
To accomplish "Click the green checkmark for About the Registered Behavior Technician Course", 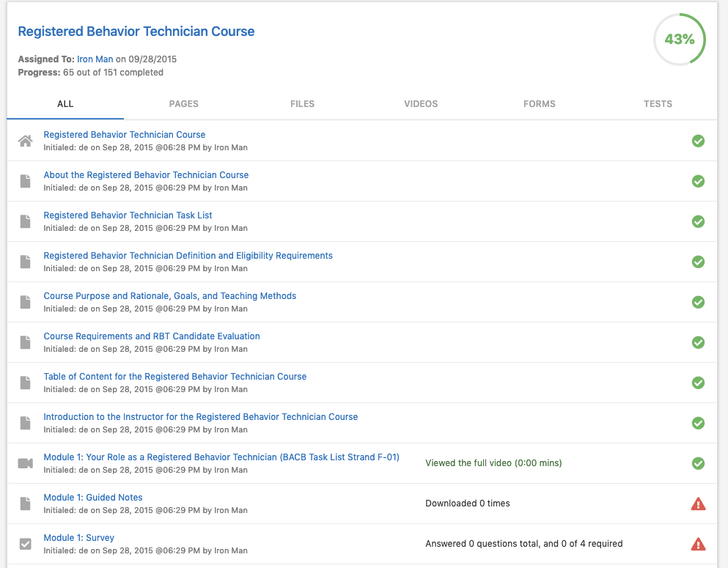I will 698,181.
